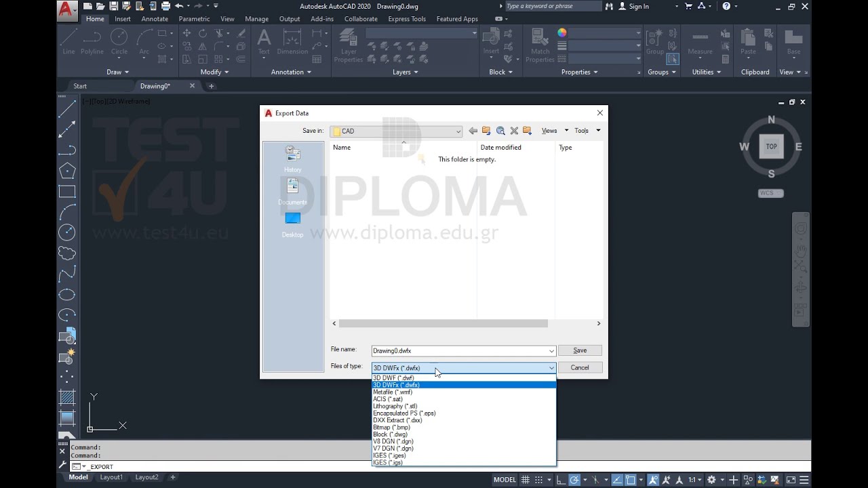Click the Save button
Screen dimensions: 868x488
[x=580, y=350]
